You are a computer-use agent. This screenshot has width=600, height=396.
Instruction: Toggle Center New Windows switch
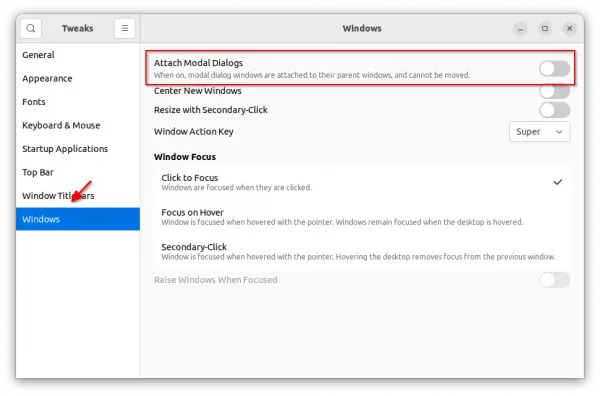pos(554,91)
